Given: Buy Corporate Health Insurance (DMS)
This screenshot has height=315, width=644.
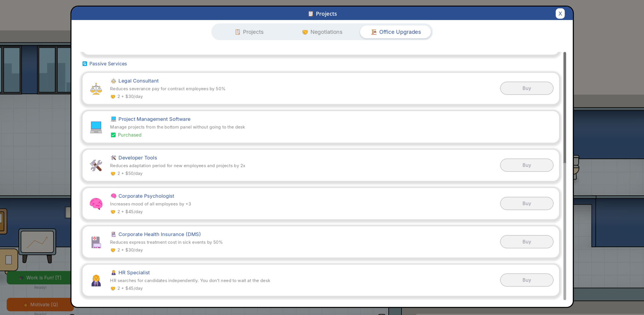Looking at the screenshot, I should (x=526, y=242).
